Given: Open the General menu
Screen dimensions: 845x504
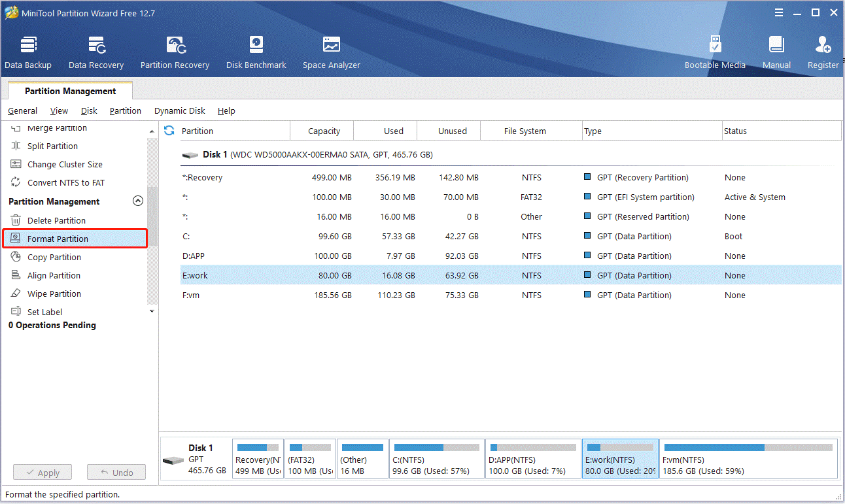Looking at the screenshot, I should pos(23,111).
